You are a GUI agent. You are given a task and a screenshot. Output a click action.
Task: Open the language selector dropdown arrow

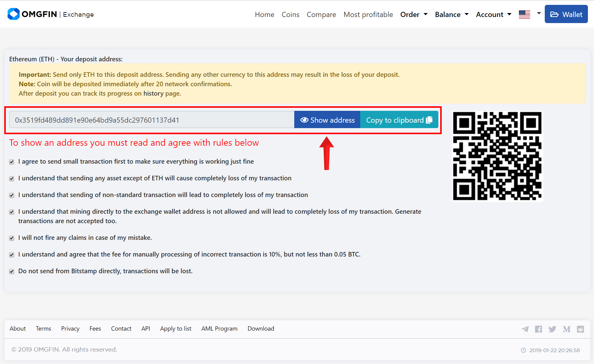pos(539,13)
